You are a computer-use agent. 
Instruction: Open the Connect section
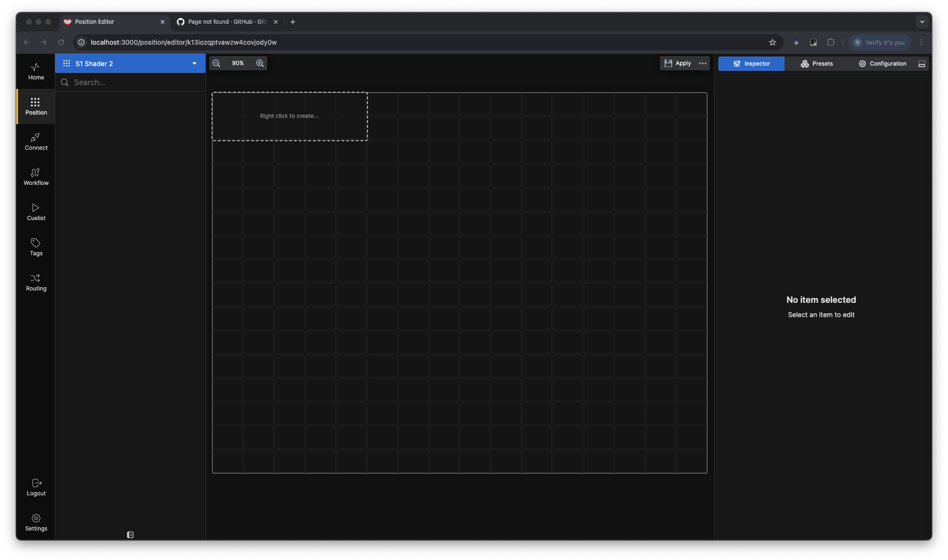pos(36,142)
